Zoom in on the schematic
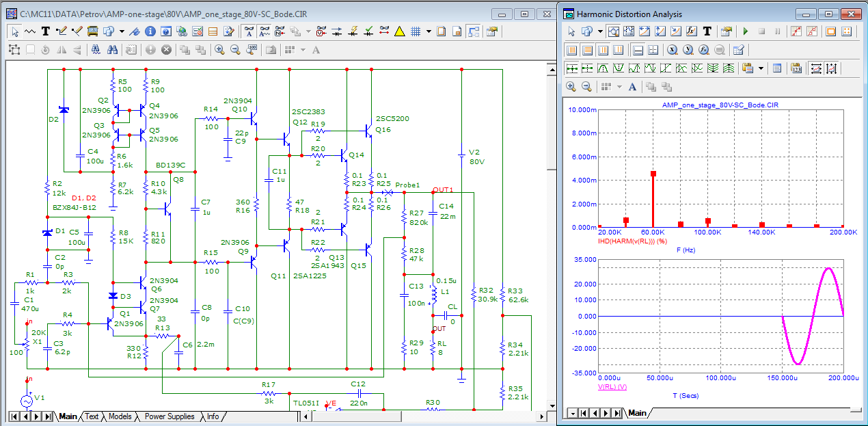This screenshot has height=426, width=868. [x=219, y=50]
